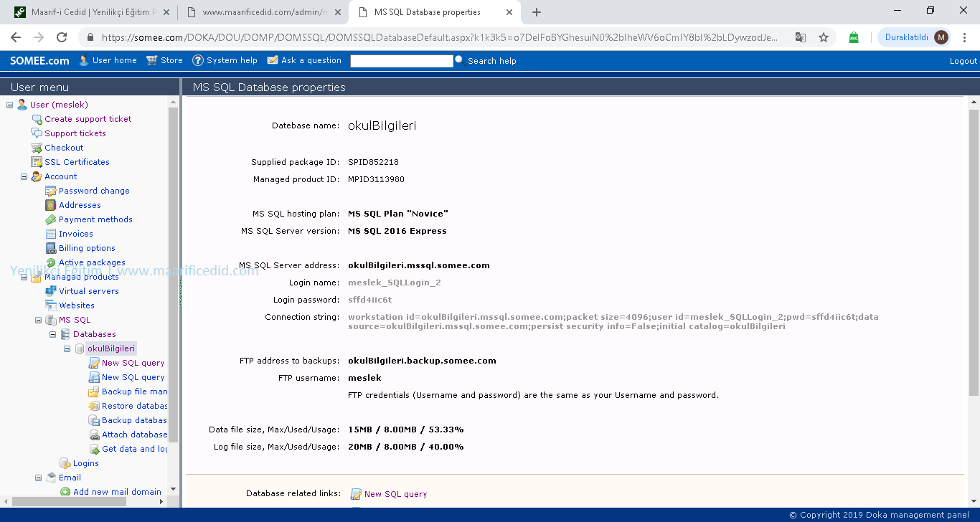Viewport: 980px width, 522px height.
Task: Click the Addresses book icon
Action: pos(51,205)
